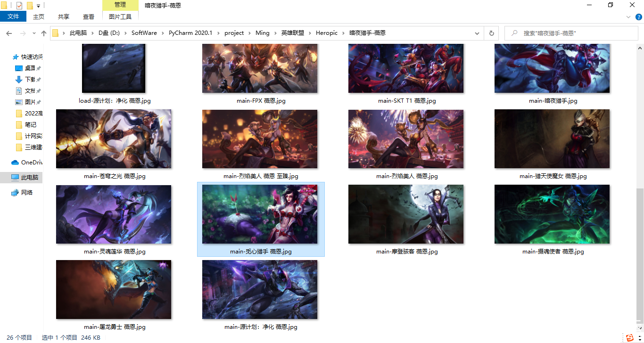Select the main-SKT T1 薇恩.jpg thumbnail
The width and height of the screenshot is (644, 343).
[406, 68]
